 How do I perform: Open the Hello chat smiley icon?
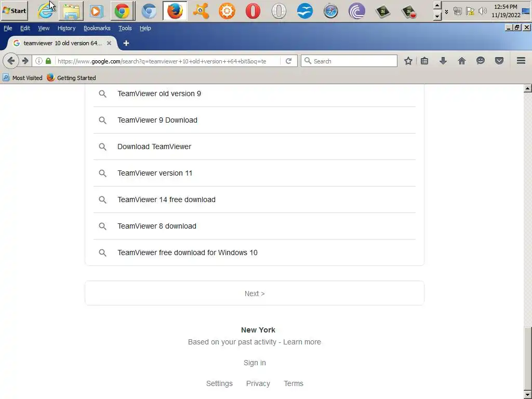click(481, 61)
